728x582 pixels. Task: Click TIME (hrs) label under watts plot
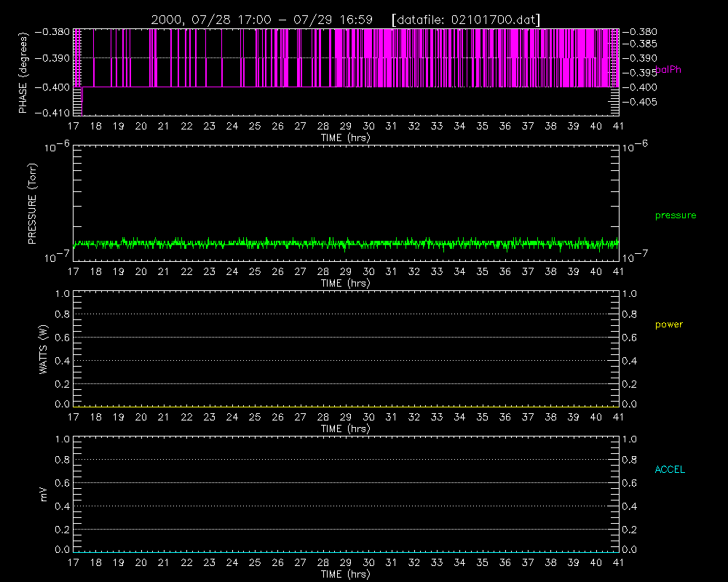click(x=345, y=428)
